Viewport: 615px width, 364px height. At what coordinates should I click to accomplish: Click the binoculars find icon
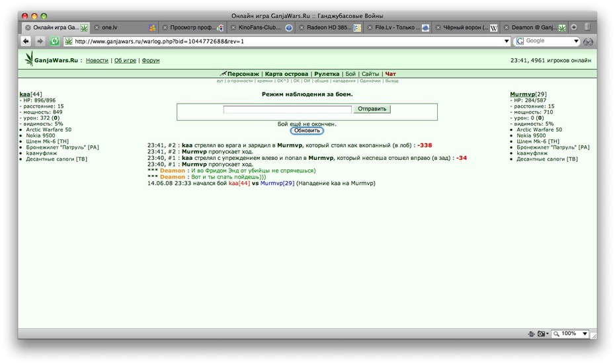pyautogui.click(x=588, y=42)
